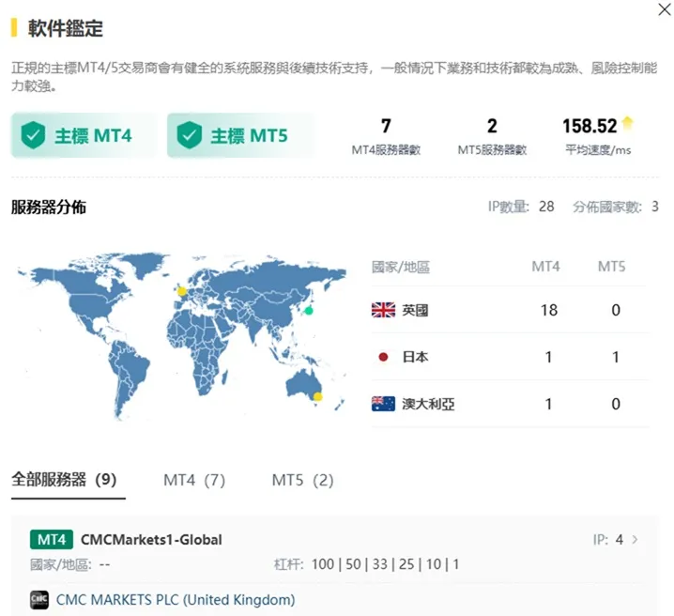This screenshot has width=674, height=616.
Task: Click the United Kingdom flag icon
Action: [x=383, y=310]
